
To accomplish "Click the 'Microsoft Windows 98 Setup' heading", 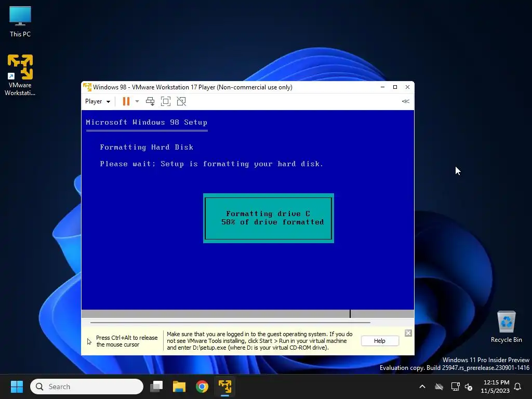I will click(x=146, y=122).
